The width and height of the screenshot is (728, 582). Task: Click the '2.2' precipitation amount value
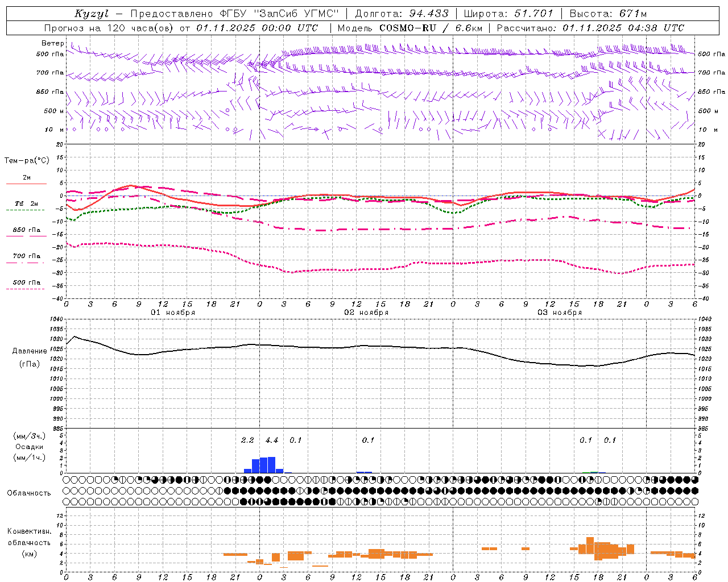(x=247, y=440)
